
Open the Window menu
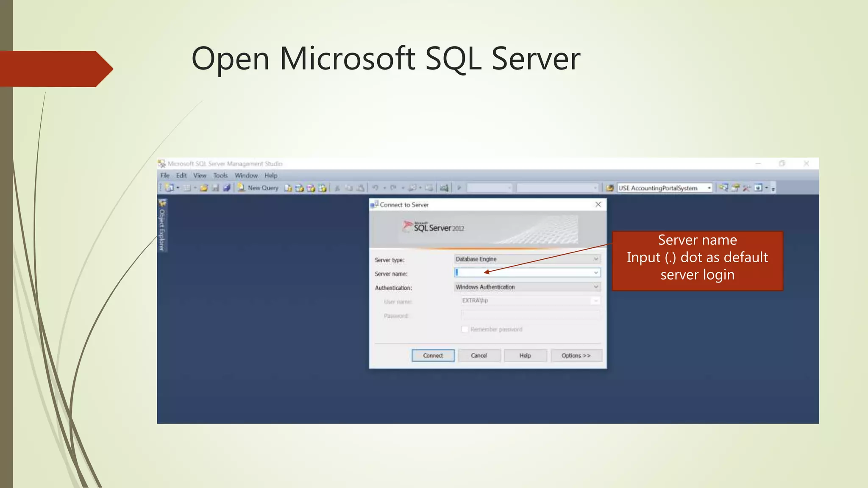point(246,175)
